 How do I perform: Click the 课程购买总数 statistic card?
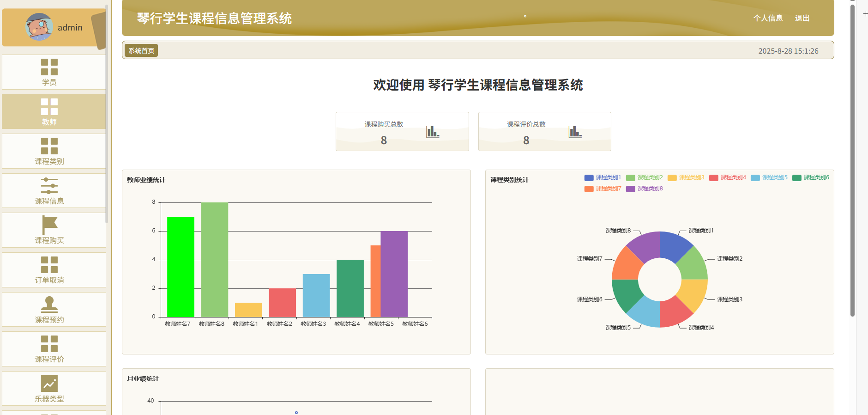click(x=402, y=131)
